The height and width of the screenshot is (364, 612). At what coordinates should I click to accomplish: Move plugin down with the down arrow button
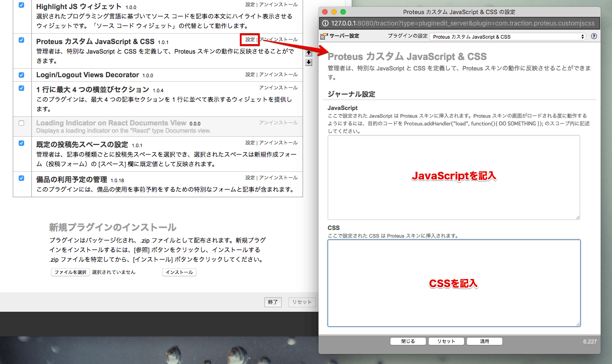[309, 62]
